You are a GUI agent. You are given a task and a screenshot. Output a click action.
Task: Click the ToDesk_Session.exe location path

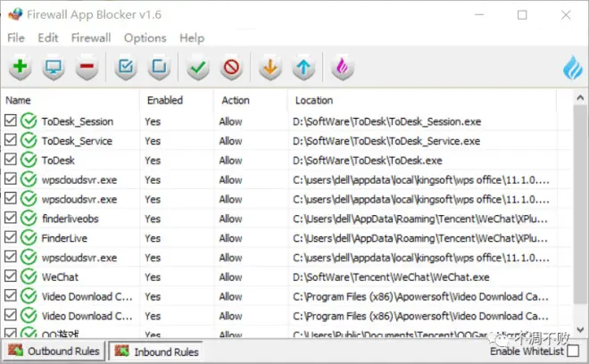click(x=387, y=121)
